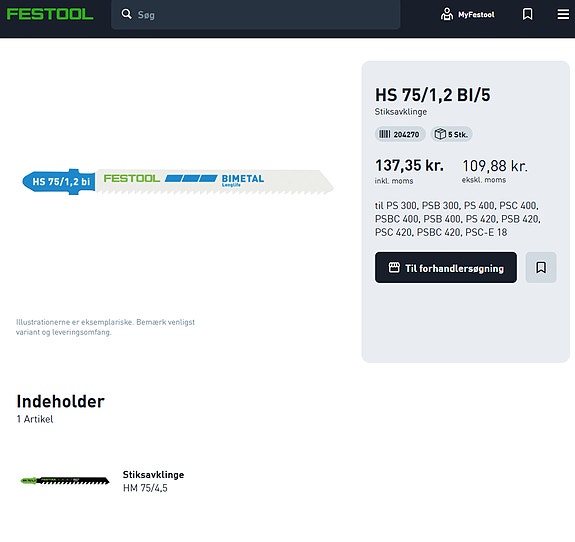Click the MyFestool label in the header
Viewport: 575px width, 542px height.
[x=476, y=15]
